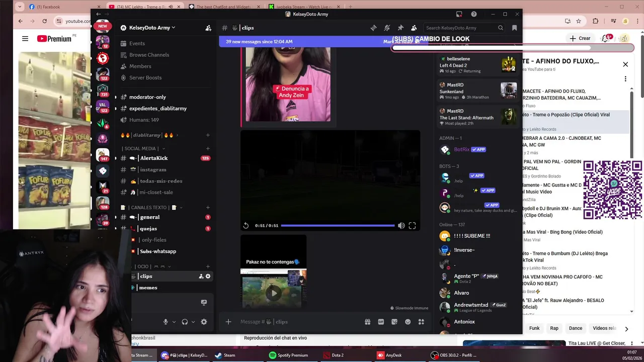Image resolution: width=644 pixels, height=362 pixels.
Task: Open GIF picker
Action: pos(381,322)
